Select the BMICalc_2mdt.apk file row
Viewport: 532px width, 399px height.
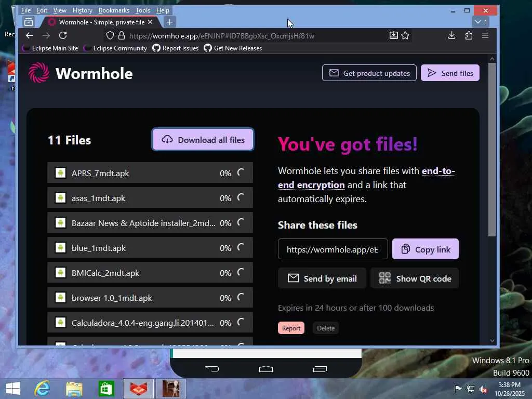tap(150, 272)
